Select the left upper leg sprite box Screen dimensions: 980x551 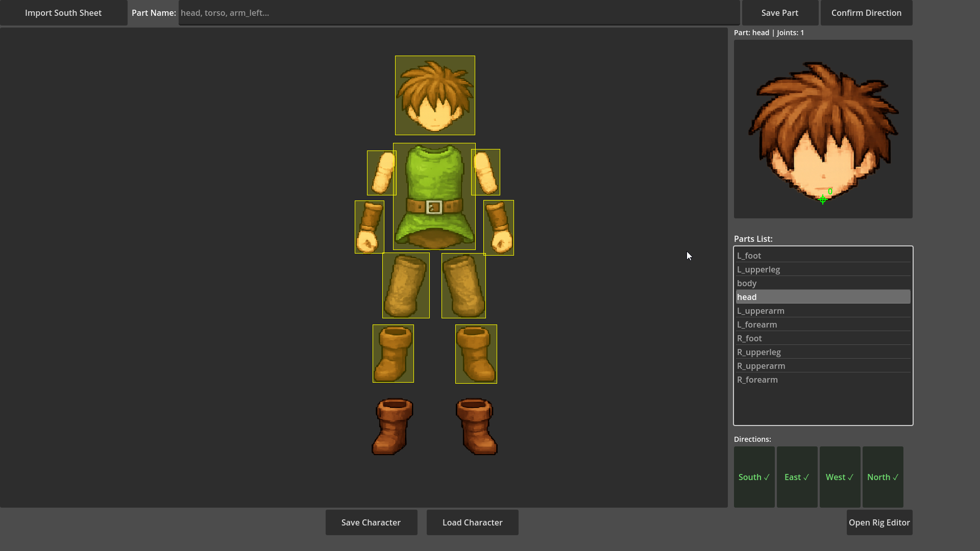406,285
